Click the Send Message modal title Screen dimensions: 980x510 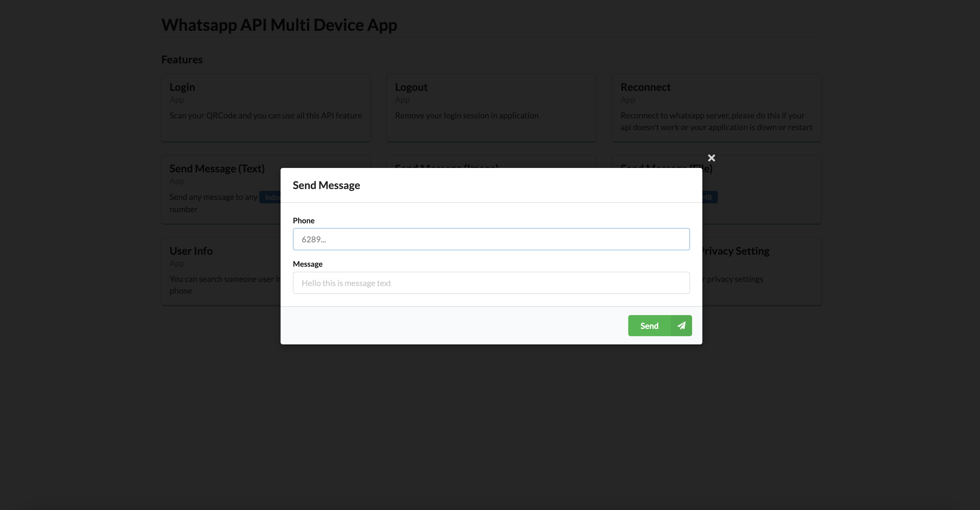pyautogui.click(x=326, y=185)
